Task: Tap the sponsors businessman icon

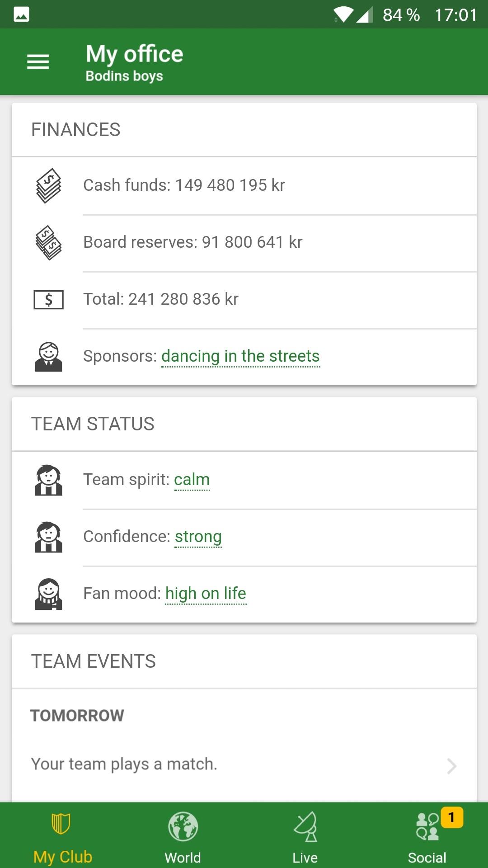Action: click(x=49, y=357)
